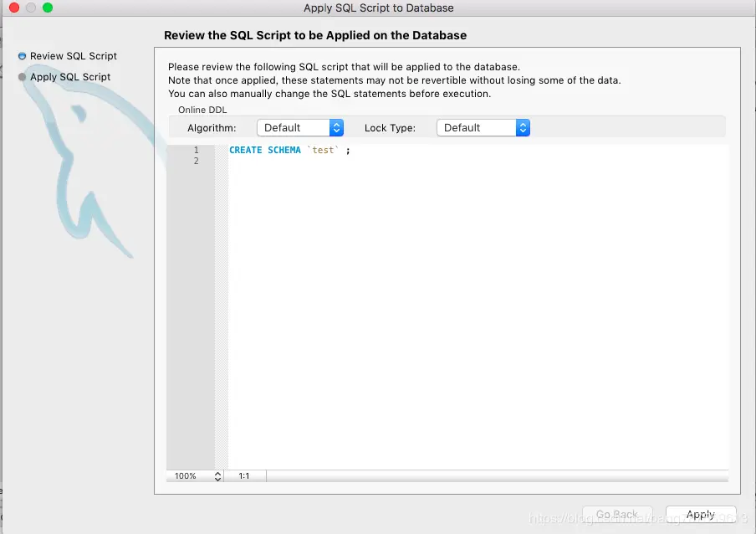Screen dimensions: 756x534
Task: Click the CREATE SCHEMA statement in the editor
Action: pyautogui.click(x=289, y=150)
